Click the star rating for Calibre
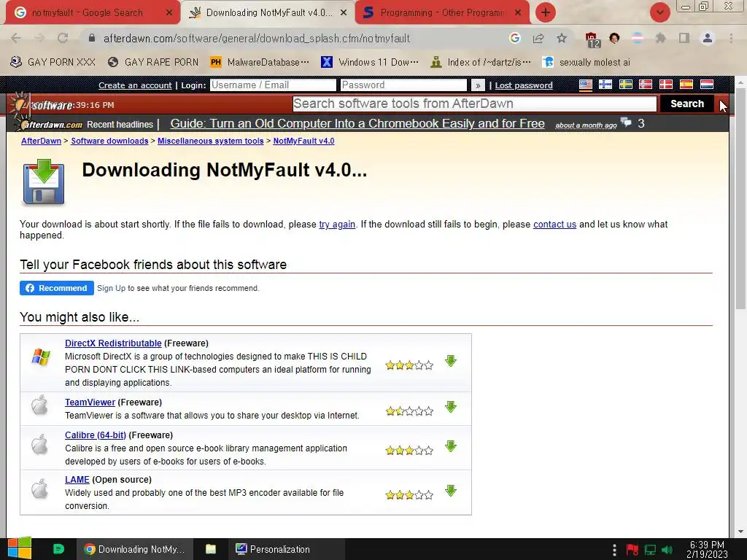This screenshot has width=747, height=560. tap(409, 450)
